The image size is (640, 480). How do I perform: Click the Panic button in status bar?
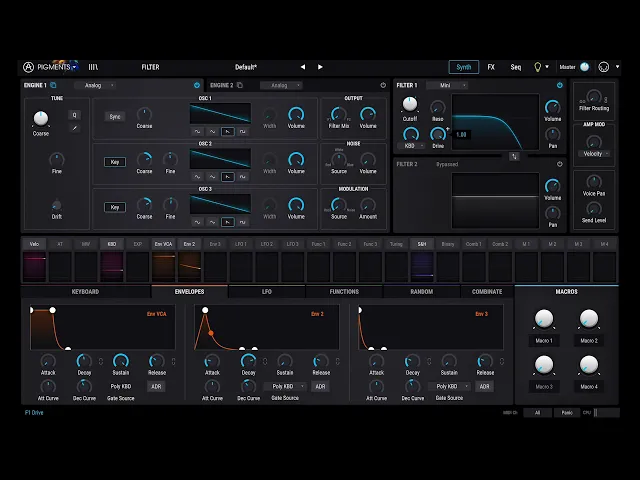click(x=567, y=413)
